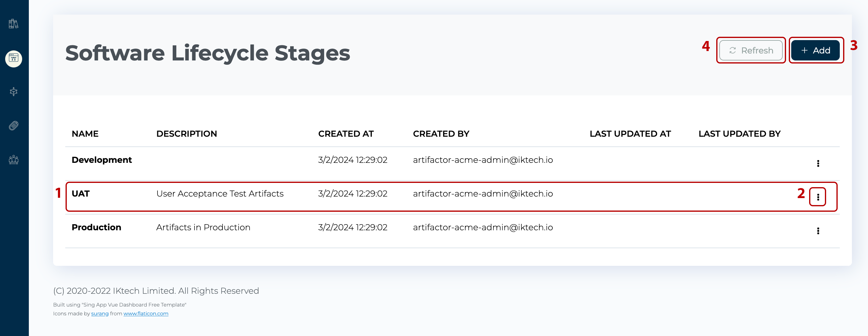Open the surang attribution link
Viewport: 868px width, 336px height.
100,314
